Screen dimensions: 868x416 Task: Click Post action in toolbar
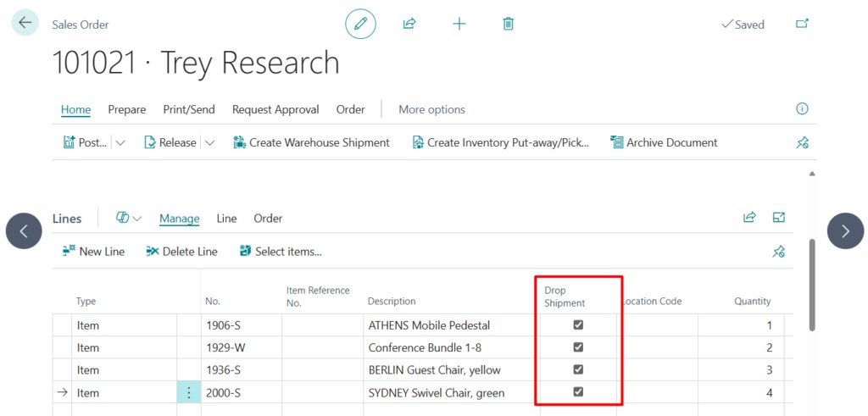pos(86,142)
